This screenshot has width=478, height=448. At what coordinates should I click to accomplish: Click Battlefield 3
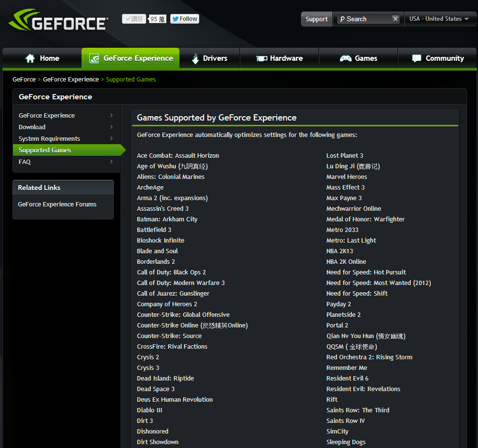(154, 230)
